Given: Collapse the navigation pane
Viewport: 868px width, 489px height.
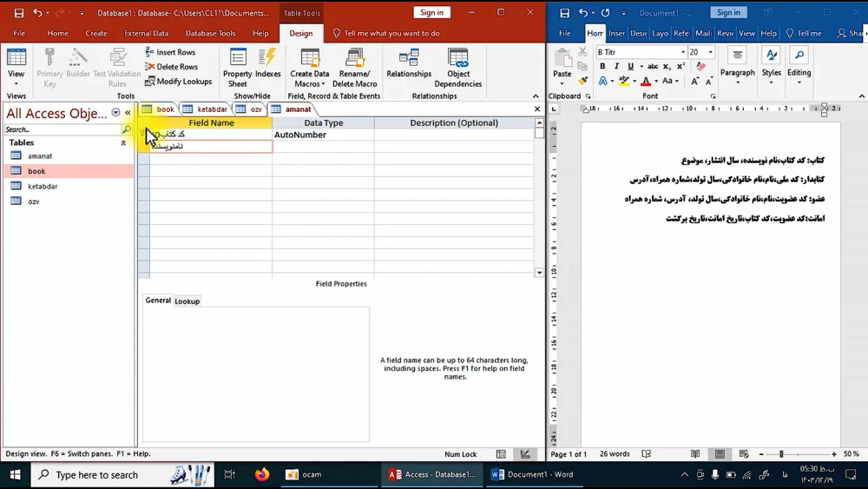Looking at the screenshot, I should 128,112.
